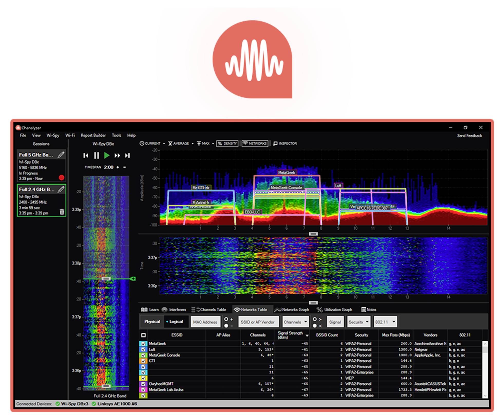Open the Channels filter dropdown
Image resolution: width=504 pixels, height=420 pixels.
[295, 321]
